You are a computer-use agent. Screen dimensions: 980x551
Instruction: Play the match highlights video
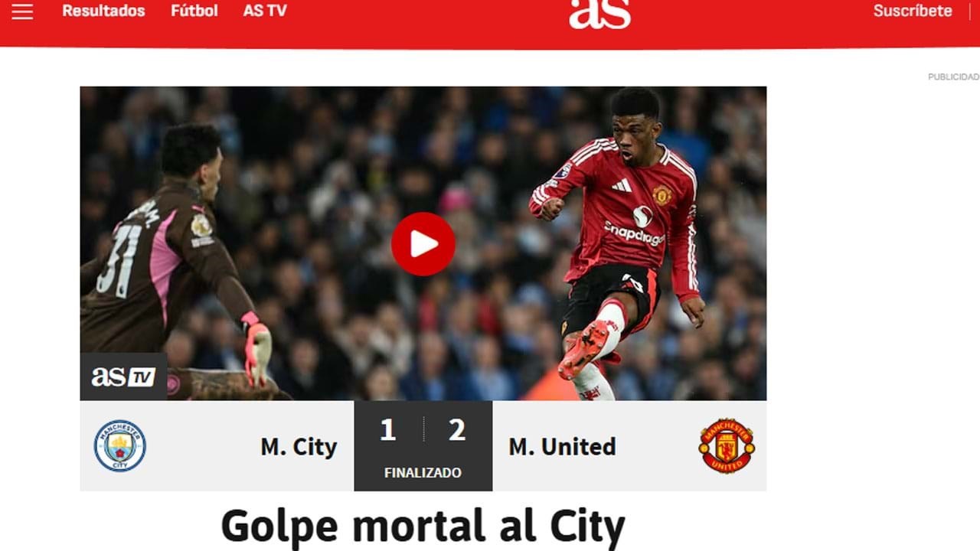point(423,244)
